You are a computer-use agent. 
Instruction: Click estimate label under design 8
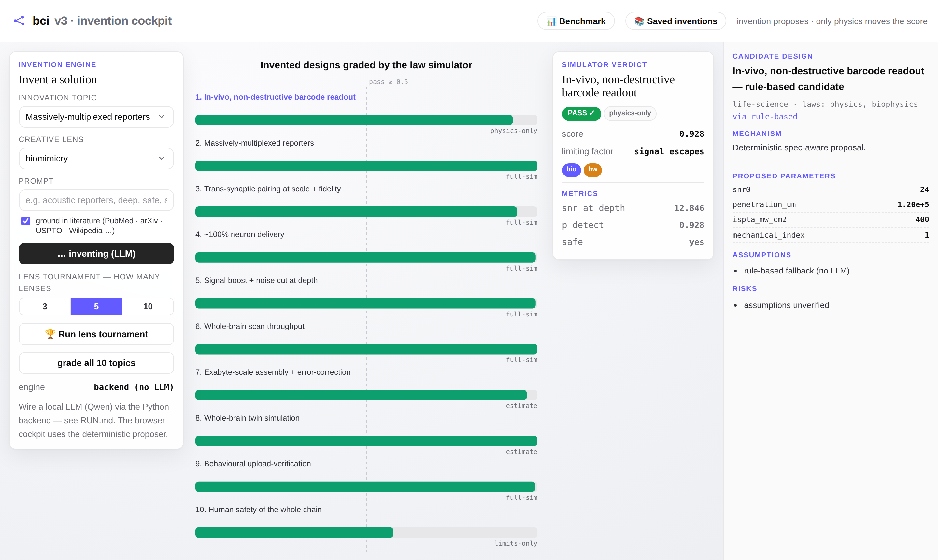pyautogui.click(x=522, y=452)
